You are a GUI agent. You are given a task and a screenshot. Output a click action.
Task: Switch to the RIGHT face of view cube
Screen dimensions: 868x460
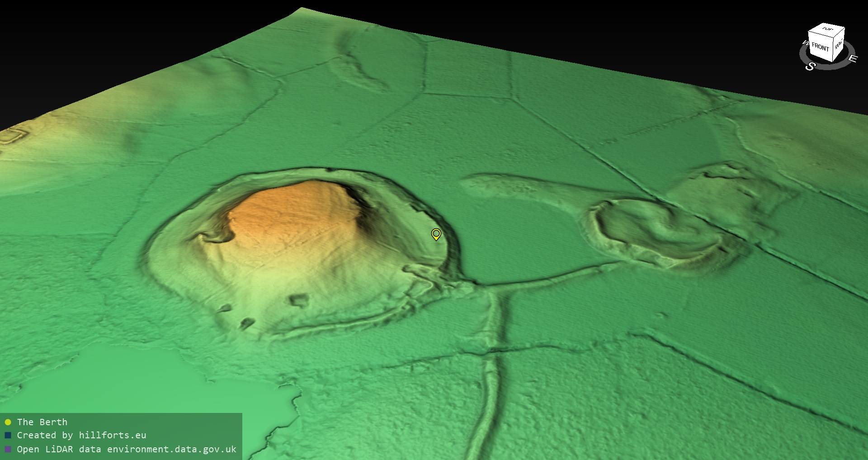click(x=839, y=45)
